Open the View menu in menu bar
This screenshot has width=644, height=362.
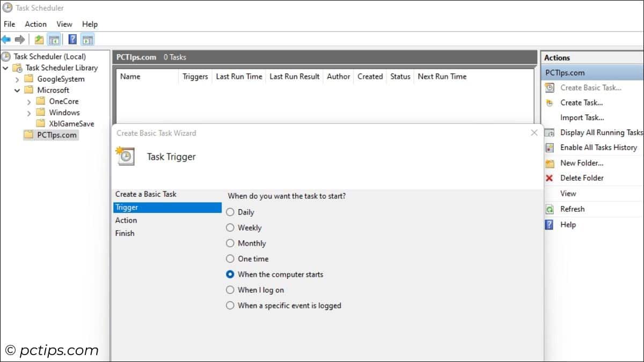click(64, 24)
